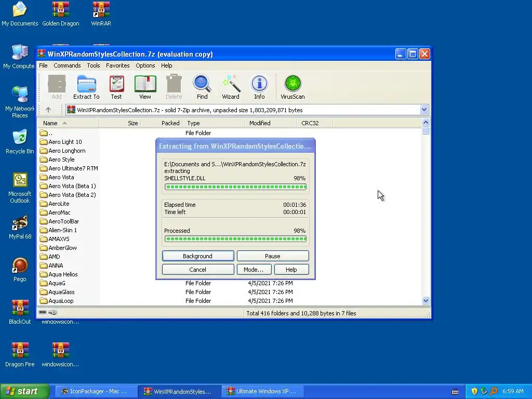The image size is (532, 399).
Task: Click the Mode... button
Action: 254,270
